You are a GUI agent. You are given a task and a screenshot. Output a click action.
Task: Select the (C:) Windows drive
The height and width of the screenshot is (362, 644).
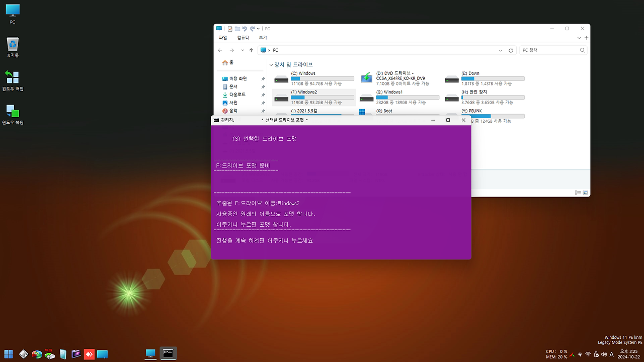tap(314, 78)
